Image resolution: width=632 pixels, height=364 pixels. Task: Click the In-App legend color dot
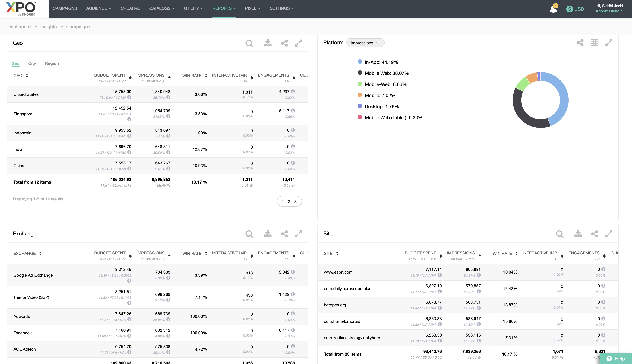click(360, 62)
